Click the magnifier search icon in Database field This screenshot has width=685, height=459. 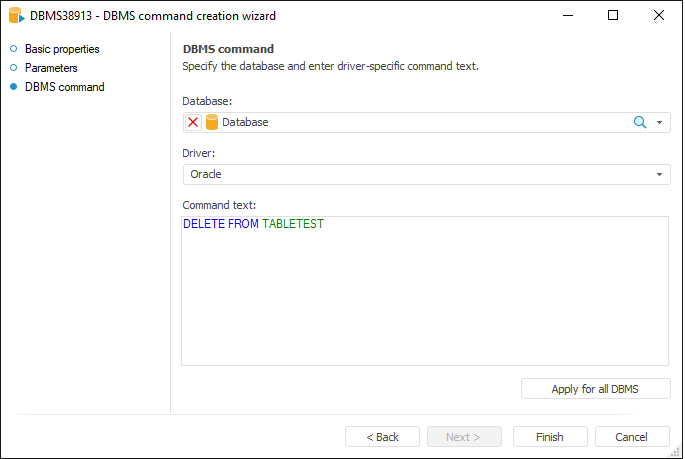pyautogui.click(x=640, y=122)
